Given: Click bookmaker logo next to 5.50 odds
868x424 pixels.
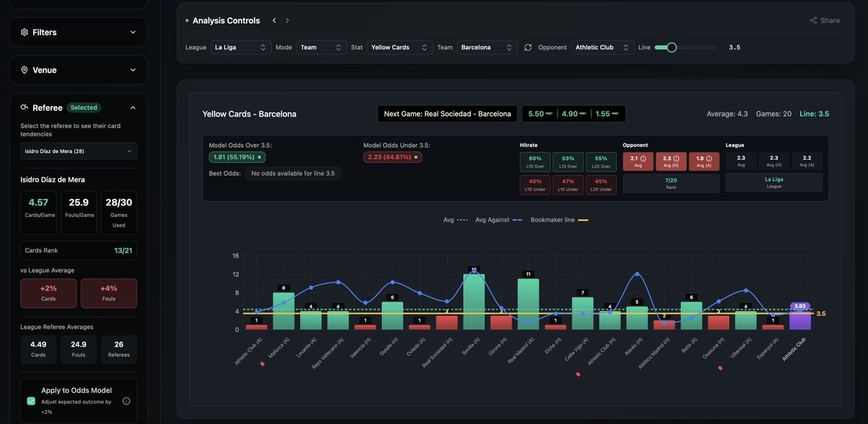Looking at the screenshot, I should pyautogui.click(x=550, y=114).
